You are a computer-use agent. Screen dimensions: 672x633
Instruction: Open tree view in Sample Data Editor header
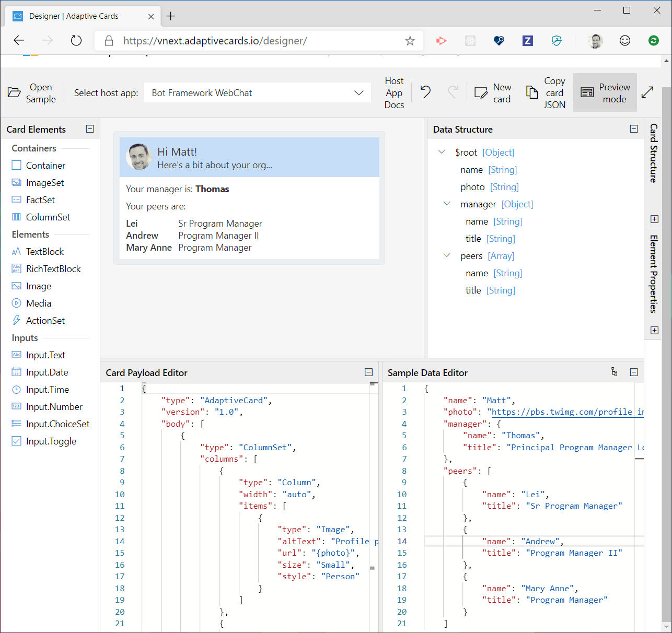click(614, 372)
